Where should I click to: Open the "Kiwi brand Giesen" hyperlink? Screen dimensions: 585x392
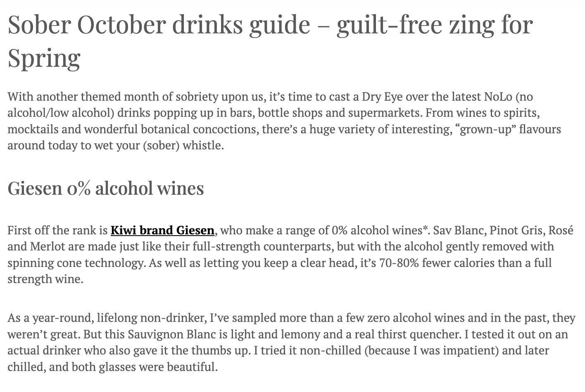tap(162, 230)
